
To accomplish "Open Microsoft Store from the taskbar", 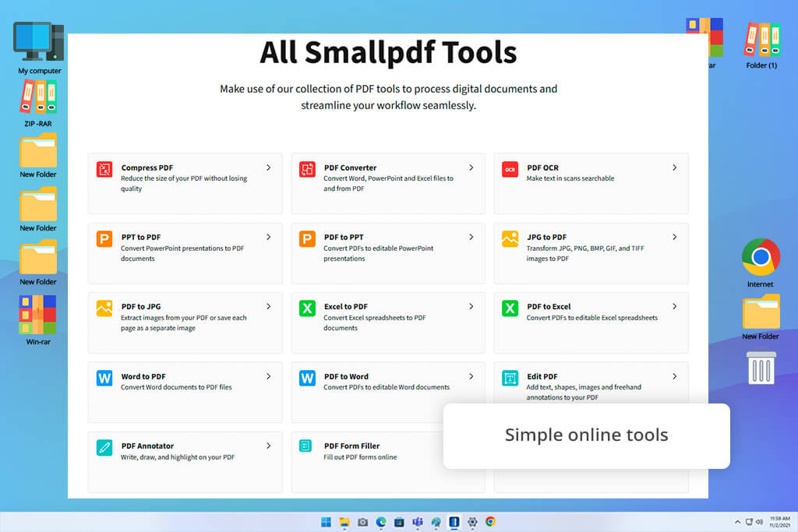I will (x=400, y=522).
